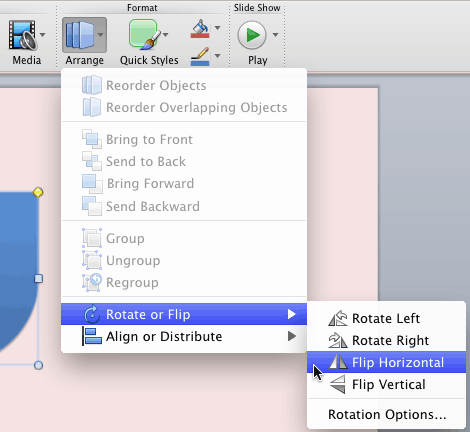Choose Group from the Arrange menu

tap(184, 238)
